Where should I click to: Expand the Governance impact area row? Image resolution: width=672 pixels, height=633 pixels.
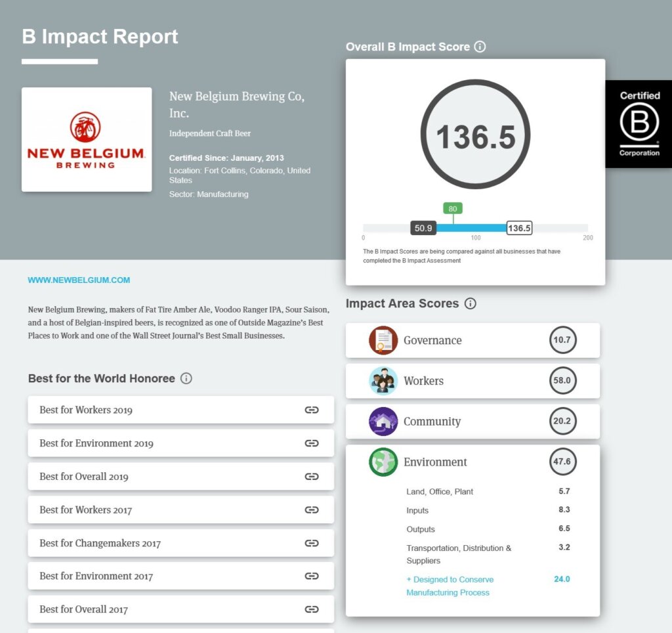472,340
